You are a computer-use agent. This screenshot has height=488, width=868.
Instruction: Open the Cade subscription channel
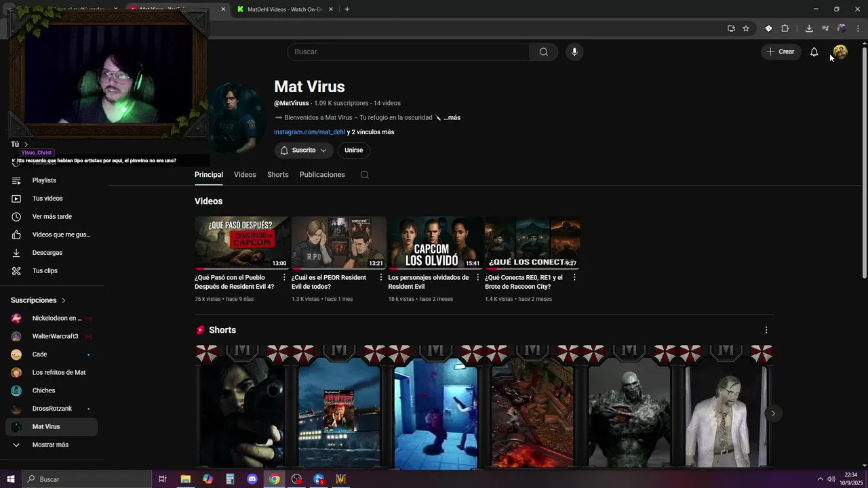coord(52,354)
